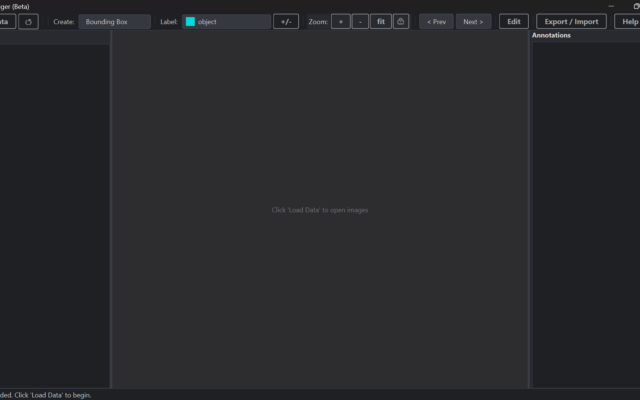Open the Create Bounding Box dropdown
Image resolution: width=640 pixels, height=400 pixels.
[115, 22]
